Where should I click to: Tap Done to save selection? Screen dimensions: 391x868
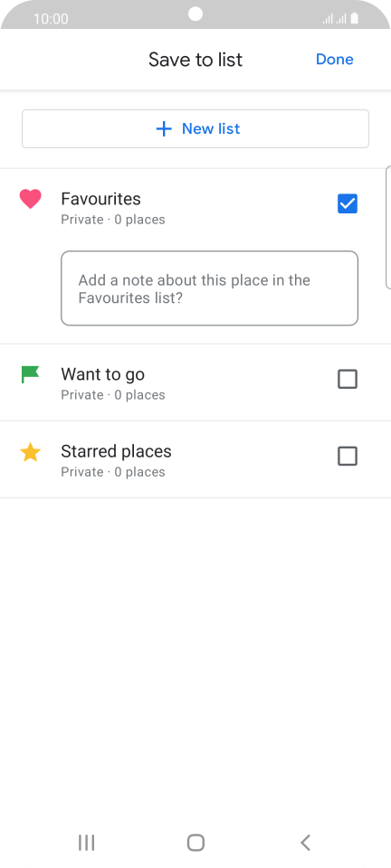[335, 60]
